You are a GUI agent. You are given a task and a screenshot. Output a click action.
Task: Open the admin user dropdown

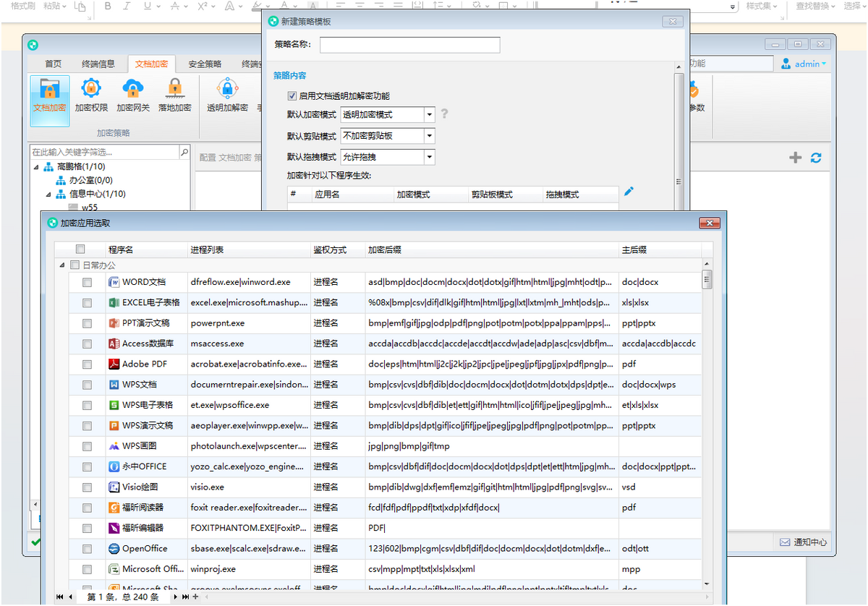[804, 64]
